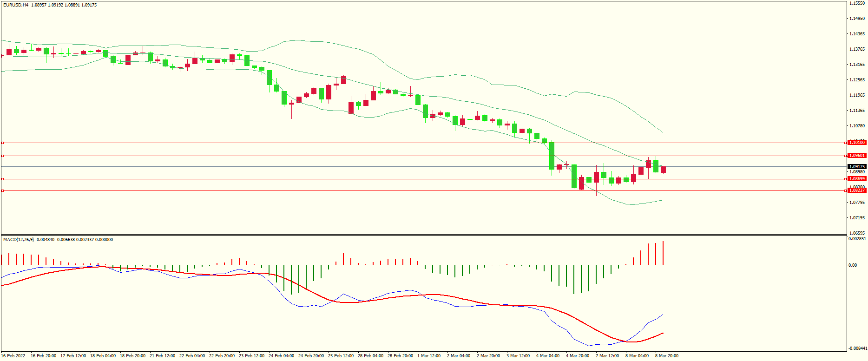Image resolution: width=868 pixels, height=361 pixels.
Task: Select left handle of the 1.10100 line
Action: pyautogui.click(x=2, y=143)
